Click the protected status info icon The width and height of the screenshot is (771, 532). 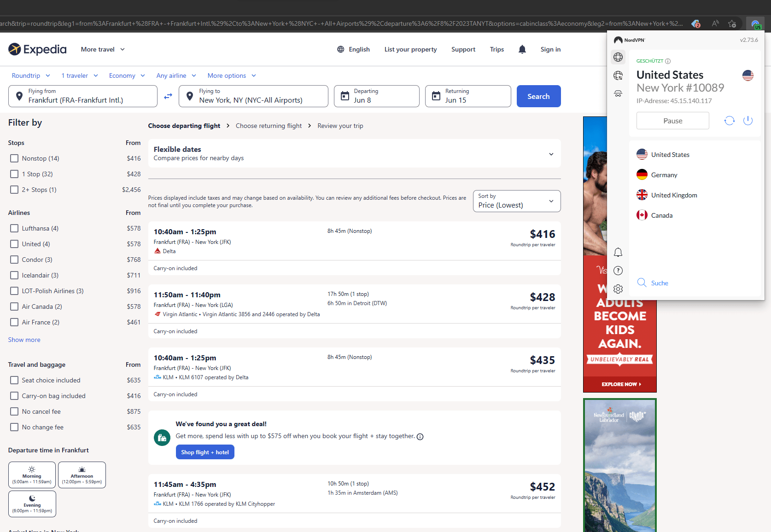tap(668, 61)
